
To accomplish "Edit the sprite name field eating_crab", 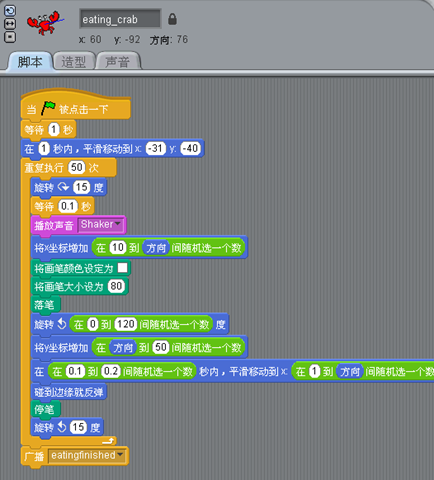I will 120,19.
